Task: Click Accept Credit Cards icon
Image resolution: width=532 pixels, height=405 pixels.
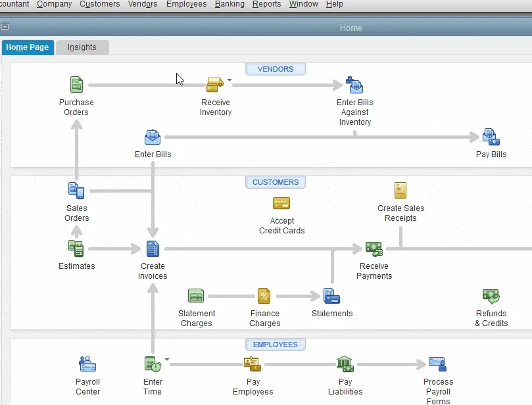Action: click(281, 203)
